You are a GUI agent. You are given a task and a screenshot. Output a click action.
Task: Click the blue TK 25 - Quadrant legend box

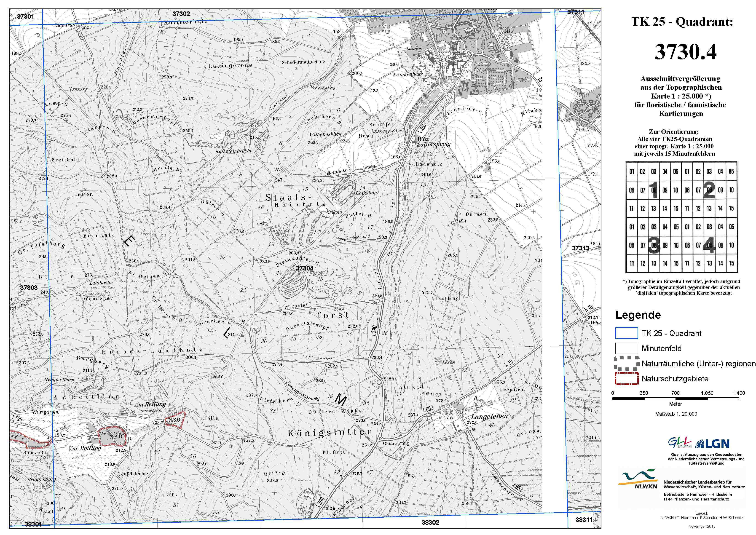click(x=626, y=333)
